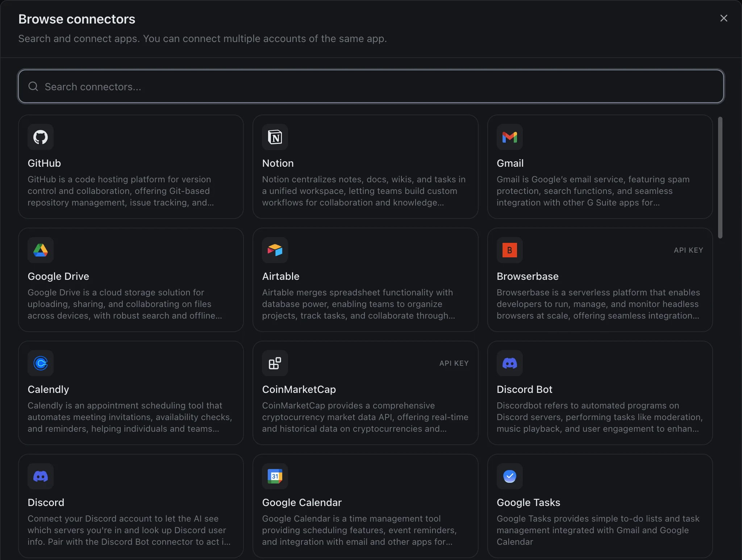Screen dimensions: 742x560
Task: Click the Calendly description text
Action: pos(130,417)
